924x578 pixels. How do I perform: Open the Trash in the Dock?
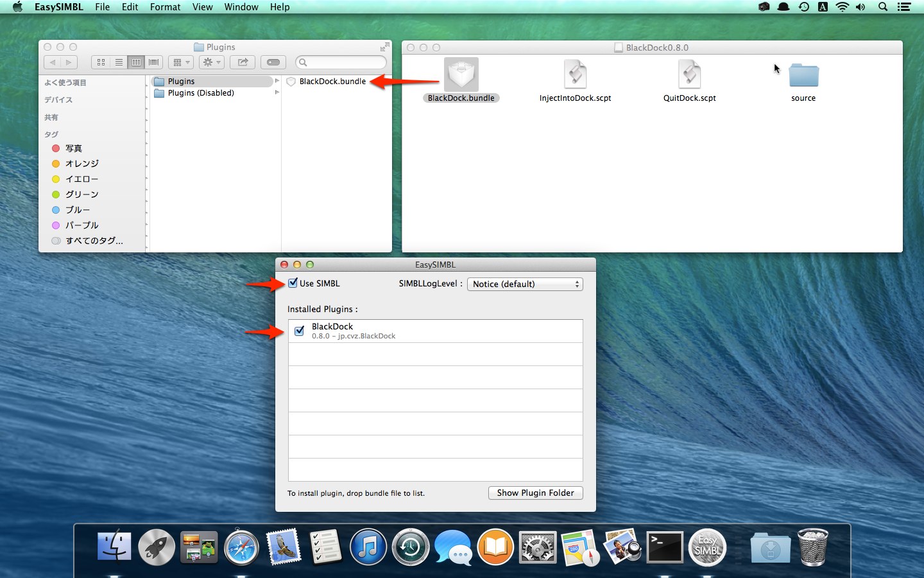tap(812, 547)
